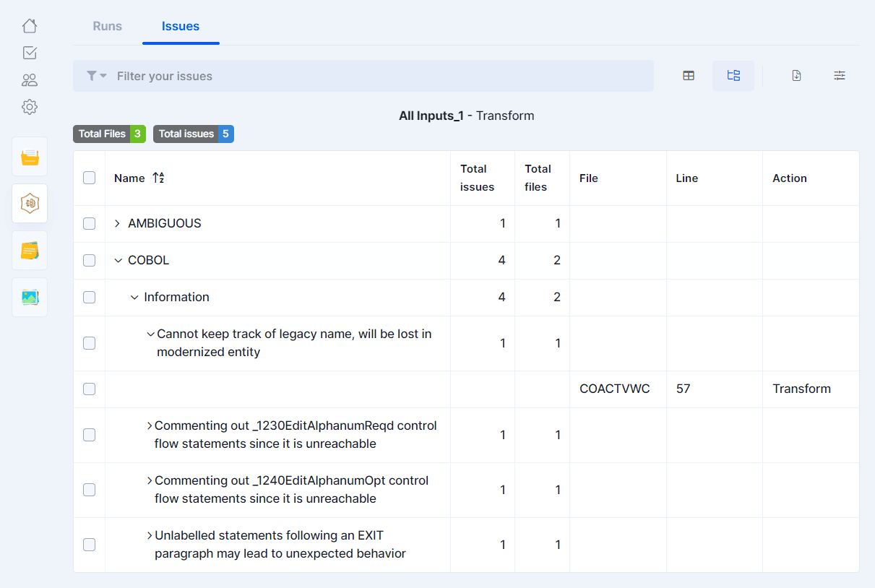Open the home icon in sidebar
875x588 pixels.
[x=30, y=26]
